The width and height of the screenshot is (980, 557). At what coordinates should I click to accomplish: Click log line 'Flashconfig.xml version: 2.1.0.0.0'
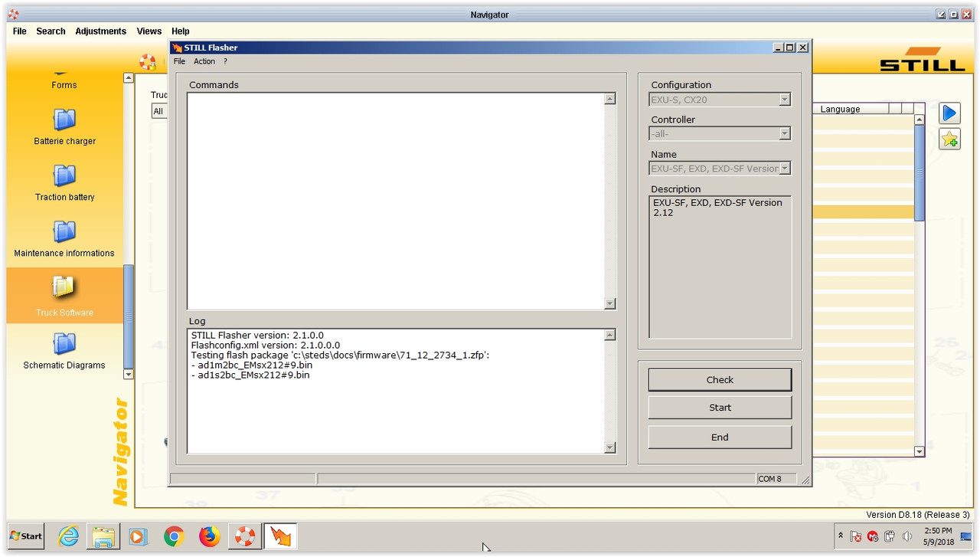[x=266, y=346]
